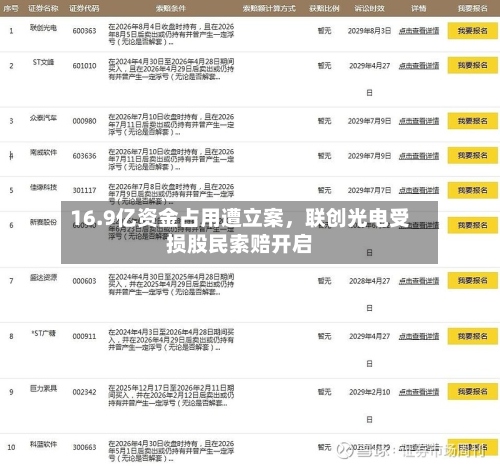Click 我要报名 button for stock 600363
500x466 pixels.
coord(472,31)
